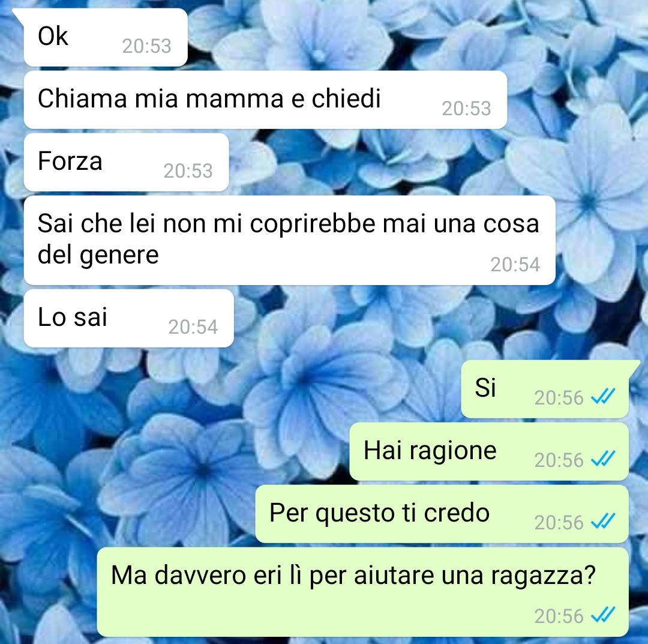Tap the 20:53 timestamp next to 'Forza'
648x644 pixels.
[x=188, y=170]
